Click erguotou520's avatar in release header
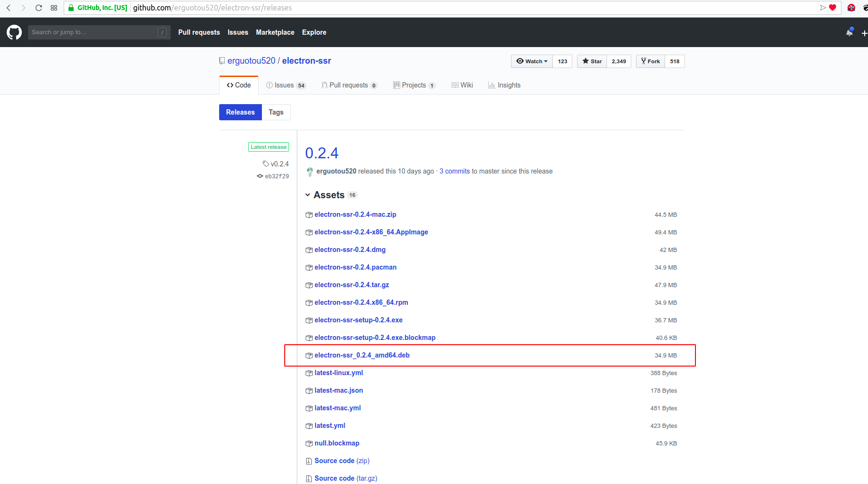The height and width of the screenshot is (484, 868). coord(310,172)
